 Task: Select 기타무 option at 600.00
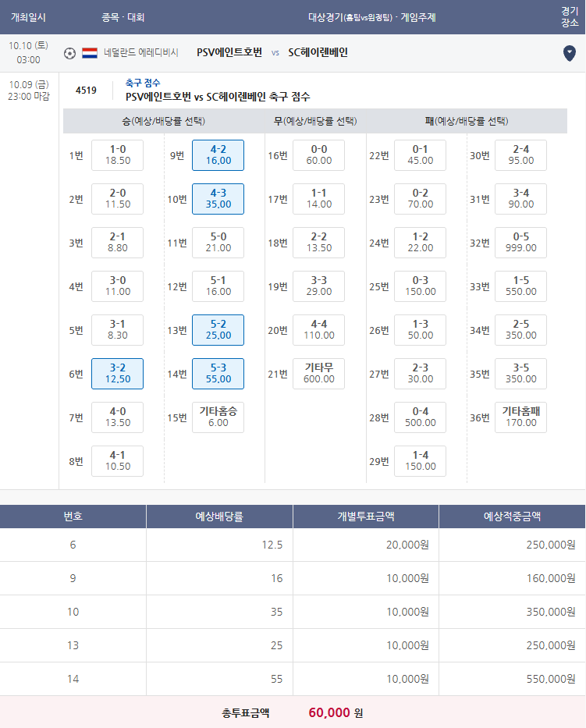(319, 373)
